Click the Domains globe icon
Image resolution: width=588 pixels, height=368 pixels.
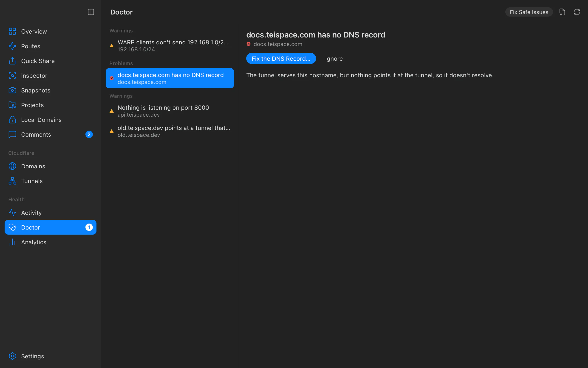(12, 166)
